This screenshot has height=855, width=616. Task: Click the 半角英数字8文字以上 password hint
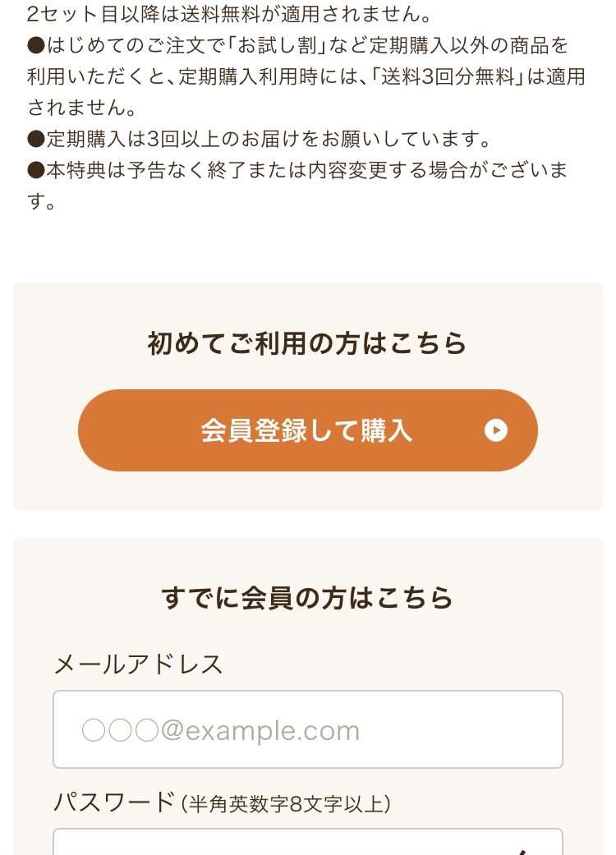[x=286, y=803]
